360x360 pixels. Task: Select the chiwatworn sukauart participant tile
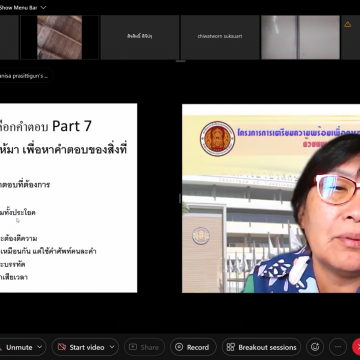click(220, 37)
